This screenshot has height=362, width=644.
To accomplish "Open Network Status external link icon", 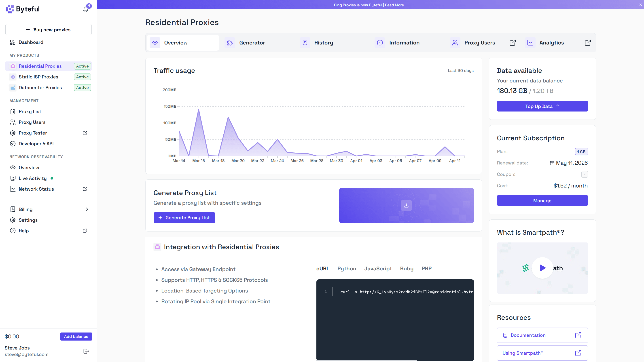I will (x=85, y=189).
